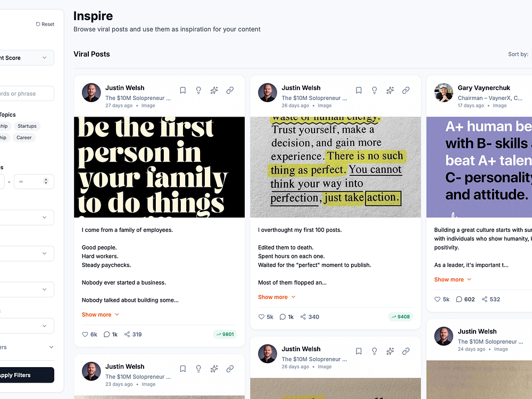
Task: Open the Score sort dropdown
Action: [x=27, y=57]
